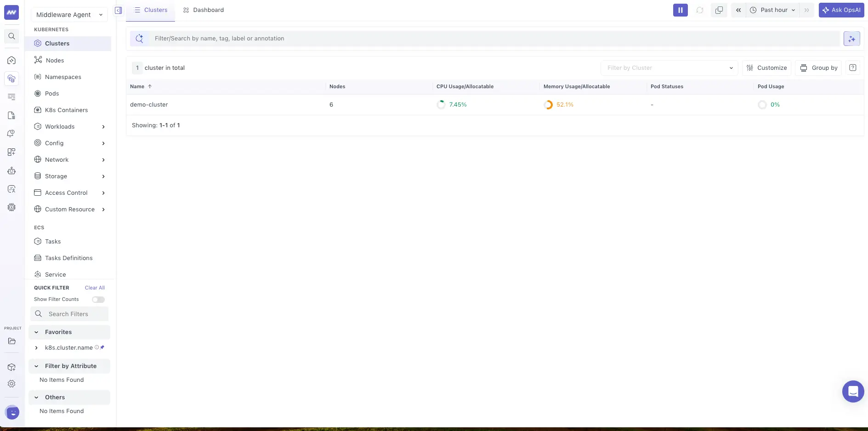Collapse the Favorites section
Viewport: 868px width, 431px height.
[69, 332]
